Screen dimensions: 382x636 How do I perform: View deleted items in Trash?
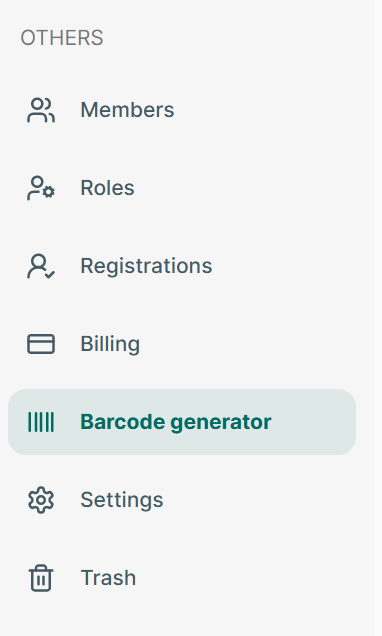pyautogui.click(x=182, y=578)
